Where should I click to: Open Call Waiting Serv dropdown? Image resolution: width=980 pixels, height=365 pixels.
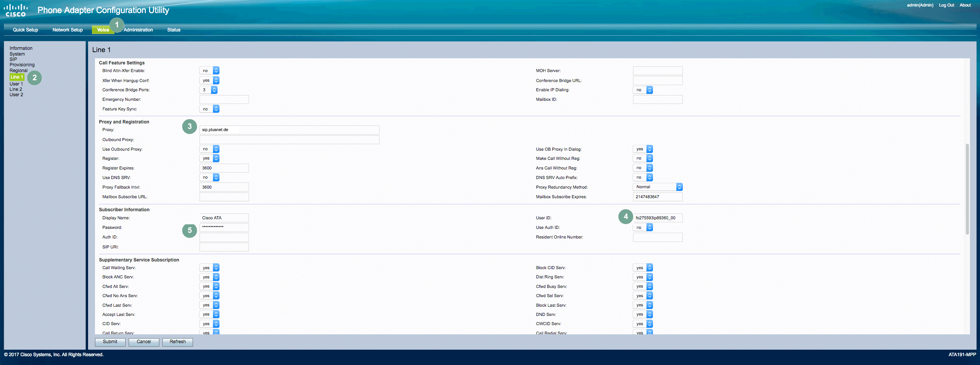[209, 268]
